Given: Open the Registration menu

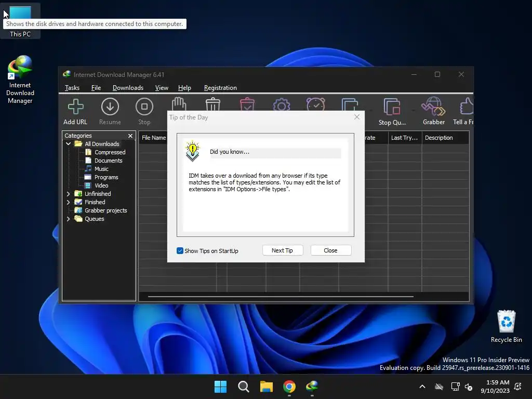Looking at the screenshot, I should pos(220,87).
